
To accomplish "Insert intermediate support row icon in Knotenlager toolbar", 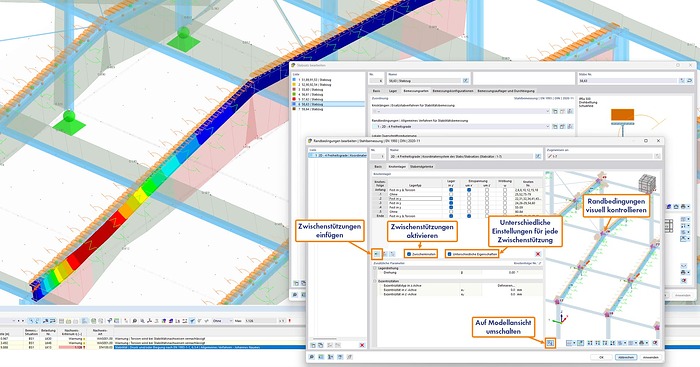I will tap(377, 254).
